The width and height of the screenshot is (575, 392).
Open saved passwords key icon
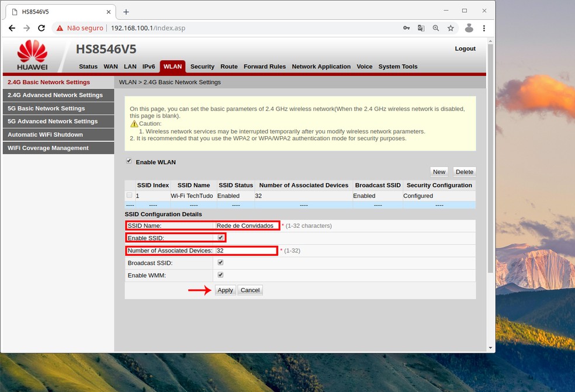tap(406, 28)
